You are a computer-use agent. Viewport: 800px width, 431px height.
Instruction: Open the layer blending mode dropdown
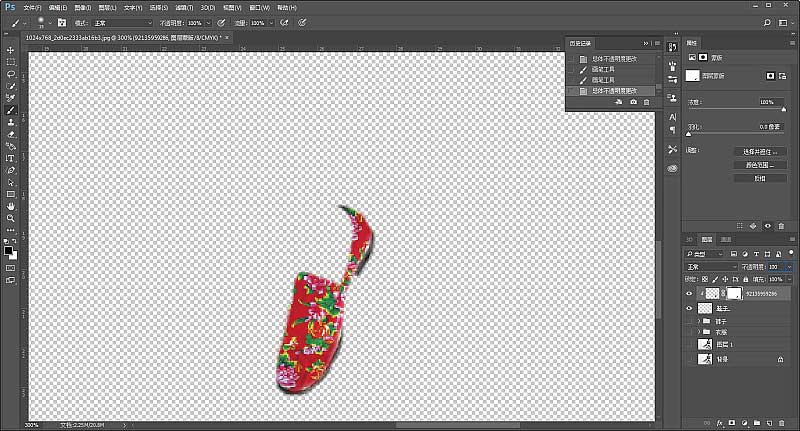(x=710, y=267)
